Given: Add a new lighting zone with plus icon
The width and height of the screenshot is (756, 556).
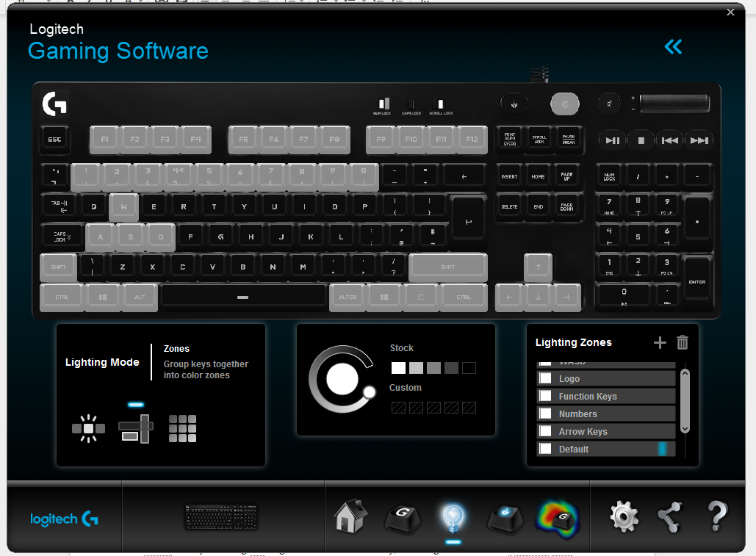Looking at the screenshot, I should click(x=659, y=342).
